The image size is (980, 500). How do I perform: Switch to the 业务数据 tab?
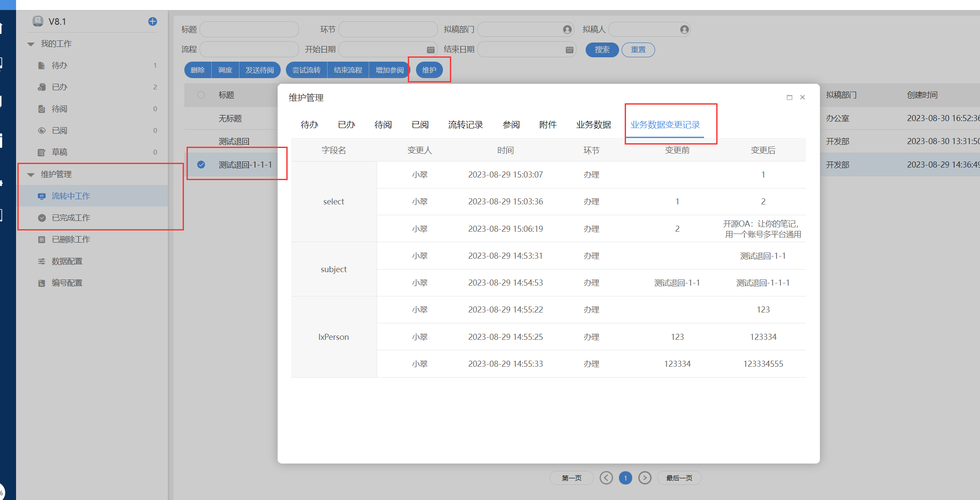click(x=593, y=125)
